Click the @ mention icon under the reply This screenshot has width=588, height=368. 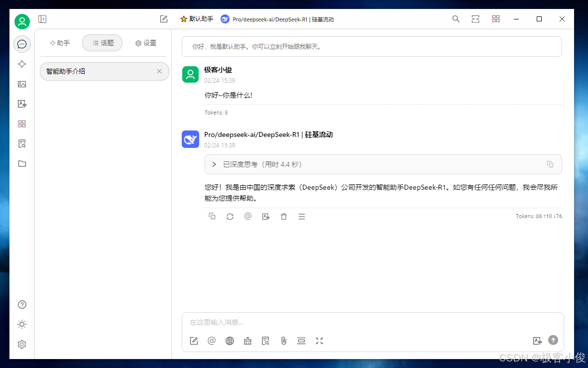point(248,217)
